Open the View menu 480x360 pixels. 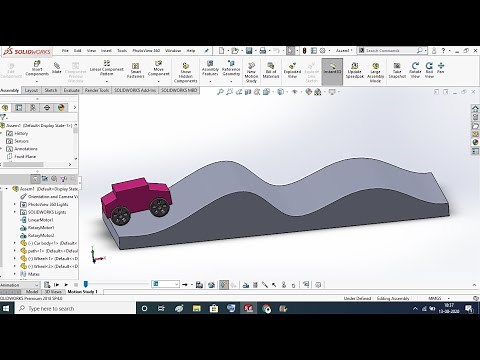click(x=91, y=51)
